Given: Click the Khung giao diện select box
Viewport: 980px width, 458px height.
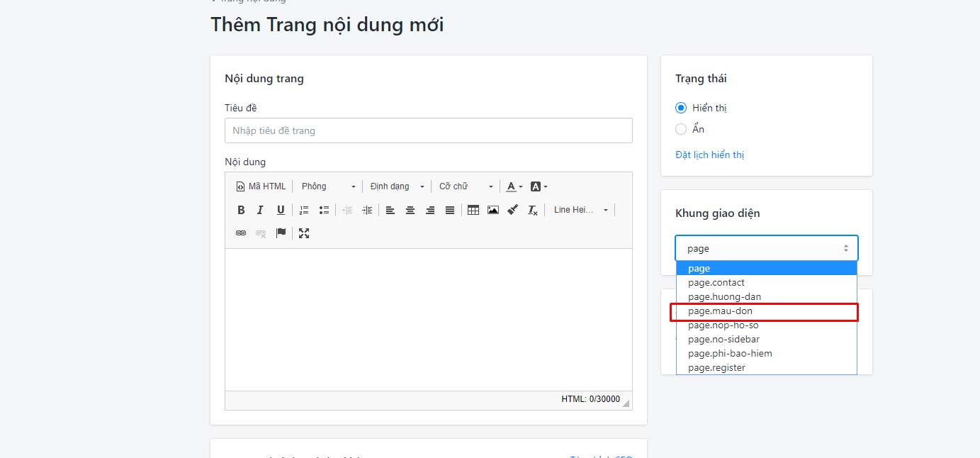Looking at the screenshot, I should 767,248.
